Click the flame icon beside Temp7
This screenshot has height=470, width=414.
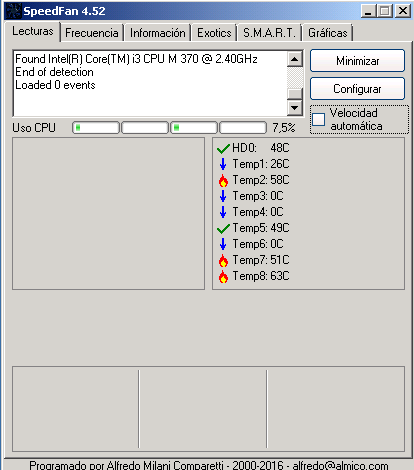223,260
